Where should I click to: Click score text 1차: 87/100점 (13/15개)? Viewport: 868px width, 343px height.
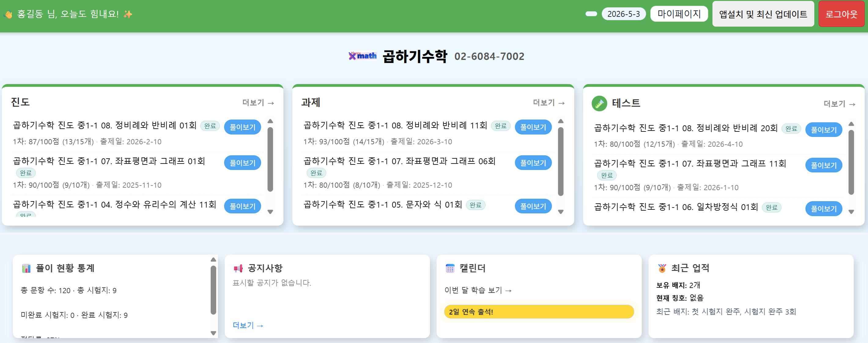tap(53, 142)
